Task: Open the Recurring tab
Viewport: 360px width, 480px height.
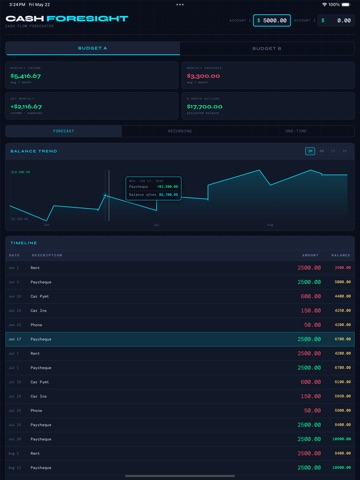Action: pyautogui.click(x=180, y=131)
